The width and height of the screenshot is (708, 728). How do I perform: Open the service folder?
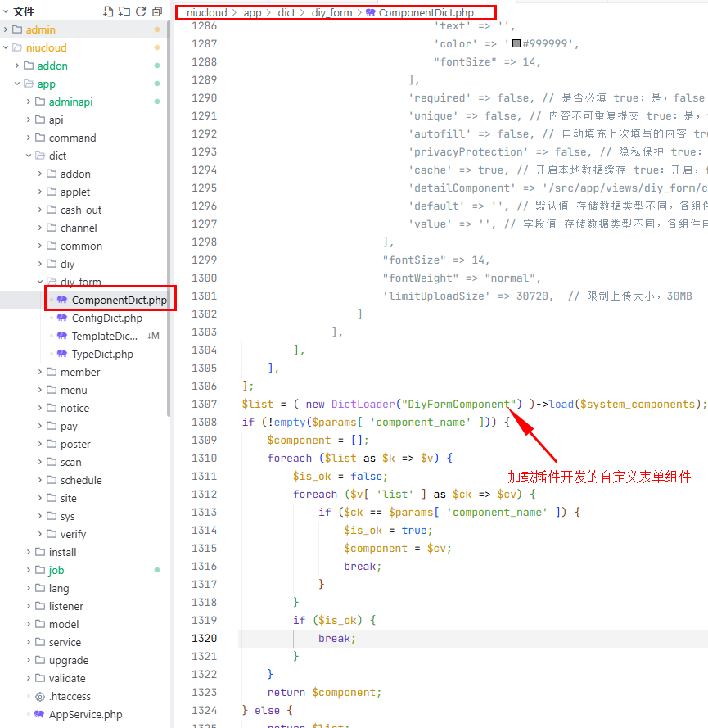(65, 643)
